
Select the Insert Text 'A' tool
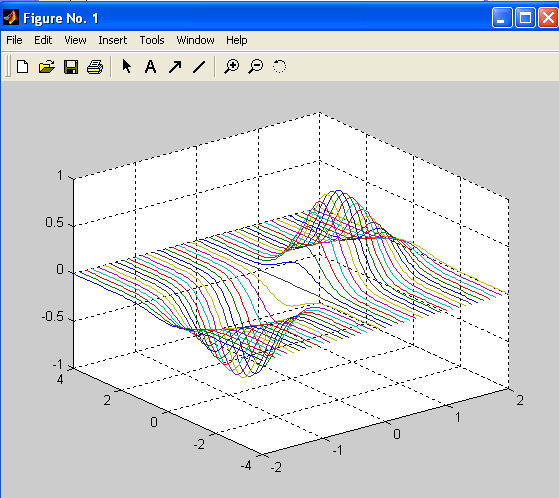click(x=150, y=67)
